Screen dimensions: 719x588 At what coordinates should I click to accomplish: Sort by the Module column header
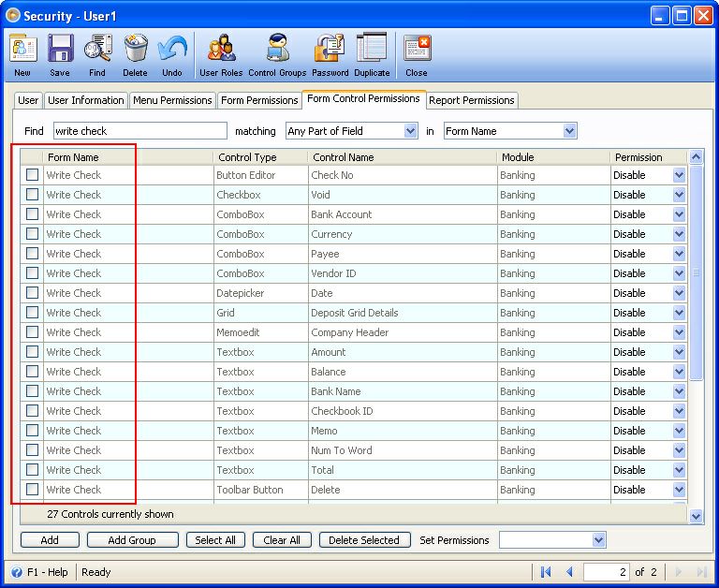tap(553, 157)
